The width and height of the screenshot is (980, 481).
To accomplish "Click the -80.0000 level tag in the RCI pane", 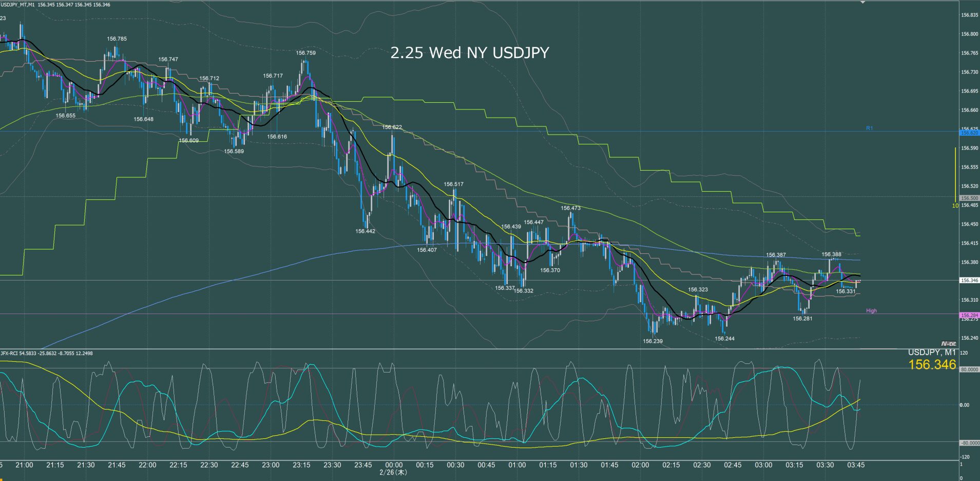I will (x=969, y=442).
